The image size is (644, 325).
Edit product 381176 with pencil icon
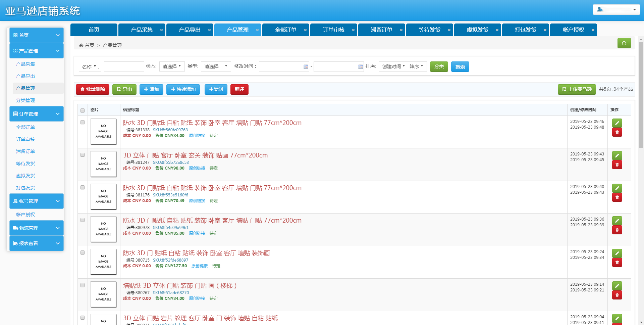[617, 188]
